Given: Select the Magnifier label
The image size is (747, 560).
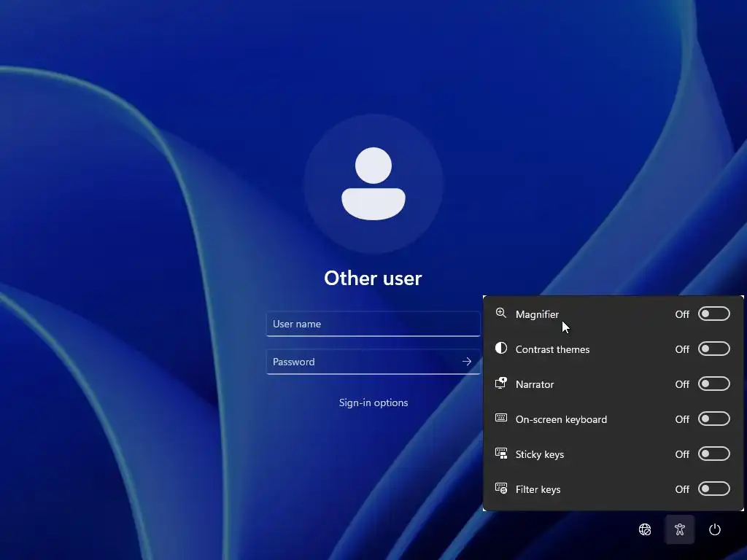Looking at the screenshot, I should [537, 314].
